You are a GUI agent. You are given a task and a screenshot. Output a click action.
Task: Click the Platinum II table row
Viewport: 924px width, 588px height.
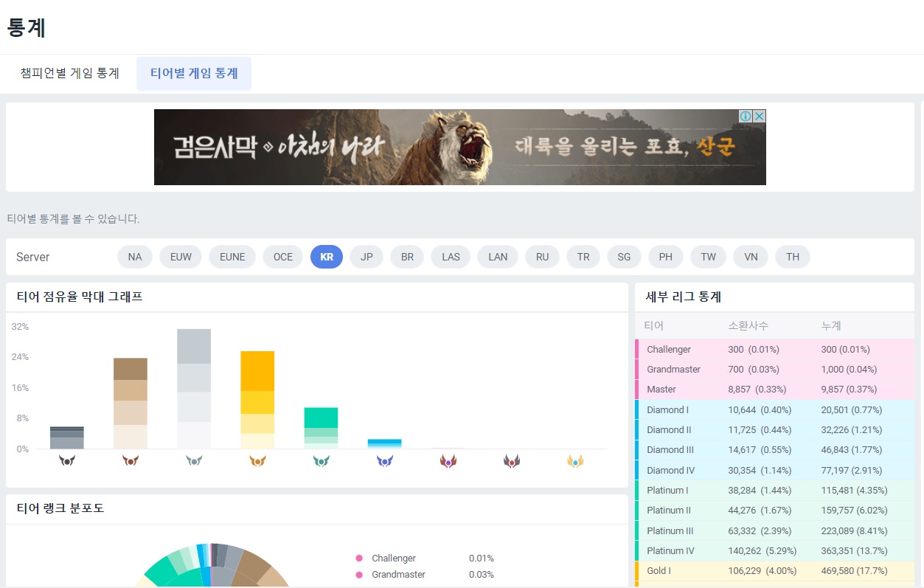[774, 510]
